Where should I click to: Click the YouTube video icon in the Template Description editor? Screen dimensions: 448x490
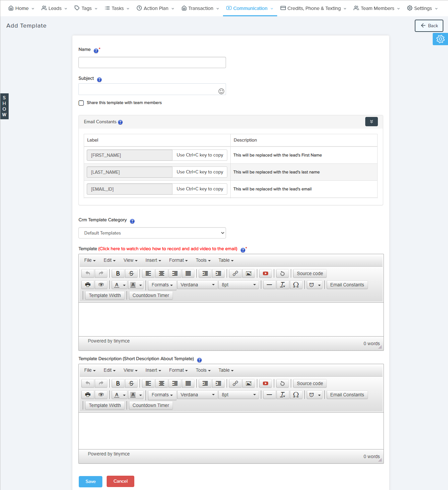point(265,383)
